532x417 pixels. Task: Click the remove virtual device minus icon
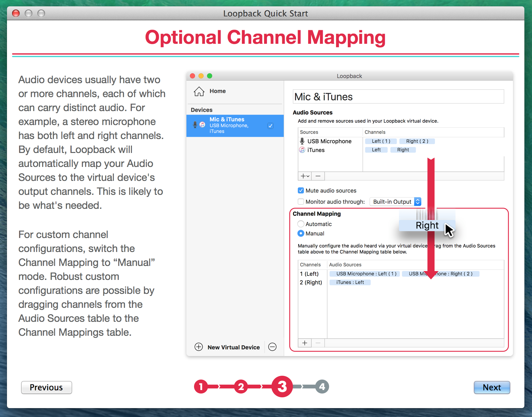click(x=272, y=347)
